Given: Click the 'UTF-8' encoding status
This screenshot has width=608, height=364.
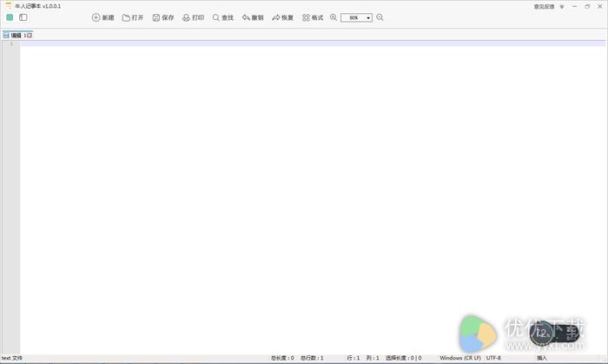Looking at the screenshot, I should 493,358.
